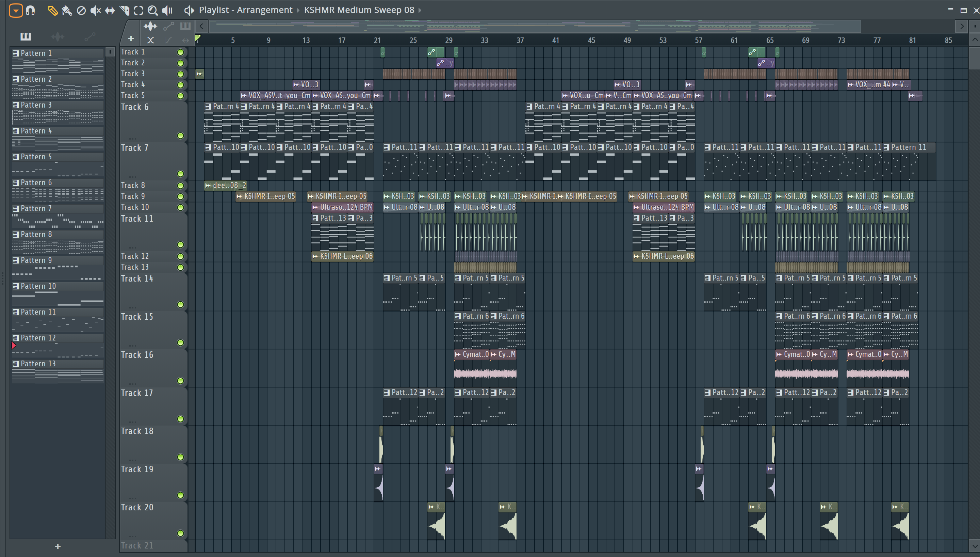Viewport: 980px width, 557px height.
Task: Mute Track 5 using its green light
Action: pyautogui.click(x=180, y=96)
